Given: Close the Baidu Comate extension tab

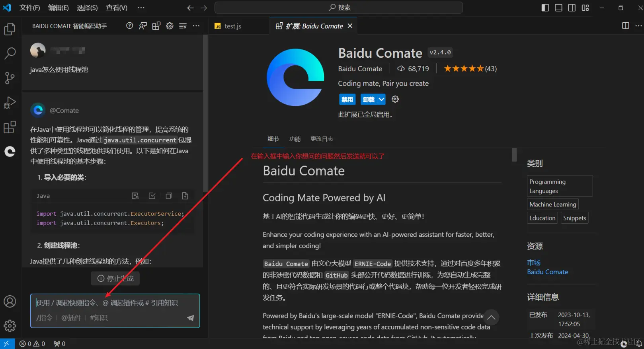Looking at the screenshot, I should [x=350, y=26].
